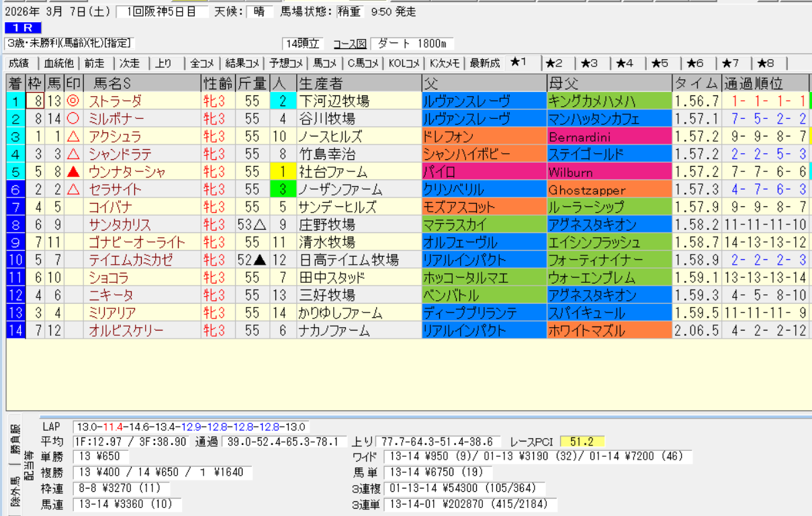Select the 勝負服 vertical side tab

tap(14, 439)
